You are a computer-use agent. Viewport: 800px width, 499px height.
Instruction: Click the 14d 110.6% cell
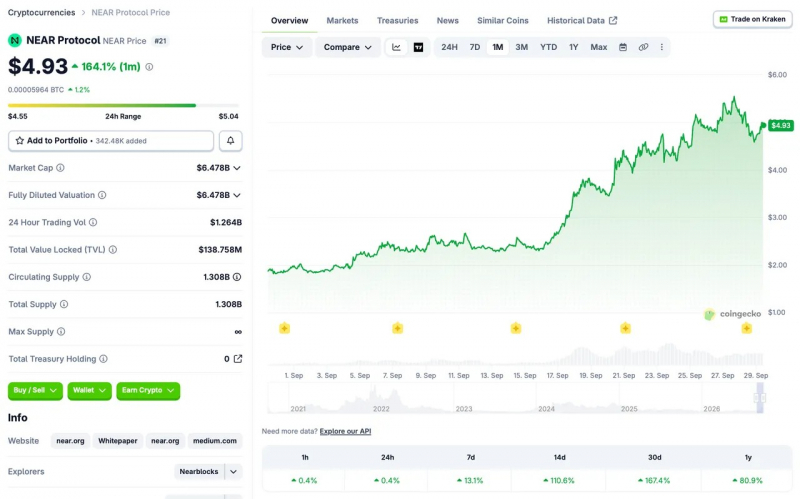pos(560,481)
